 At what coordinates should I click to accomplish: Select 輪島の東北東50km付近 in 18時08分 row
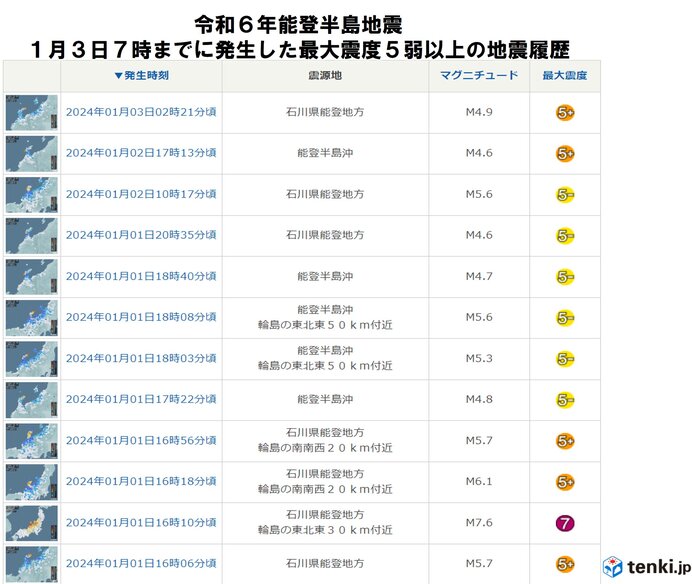click(x=325, y=325)
